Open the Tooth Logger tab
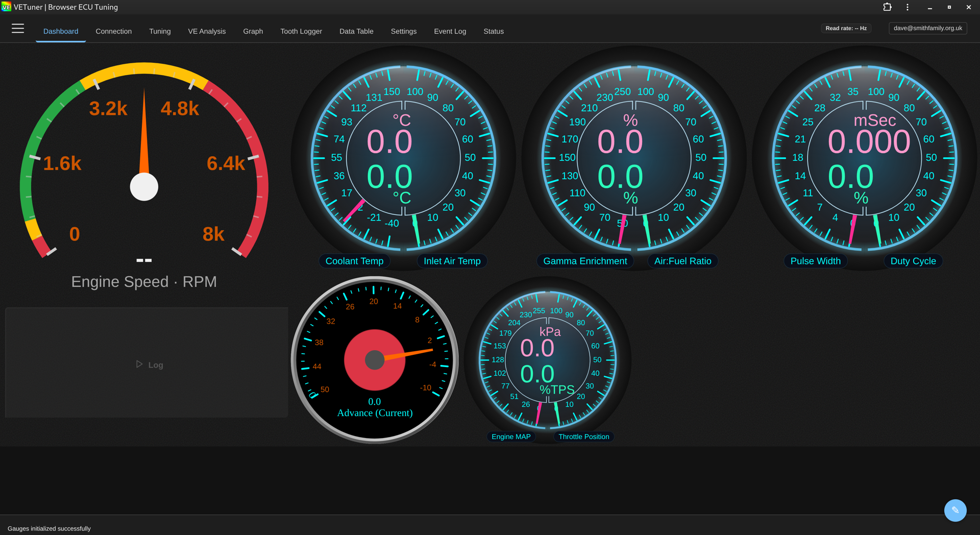 click(301, 31)
